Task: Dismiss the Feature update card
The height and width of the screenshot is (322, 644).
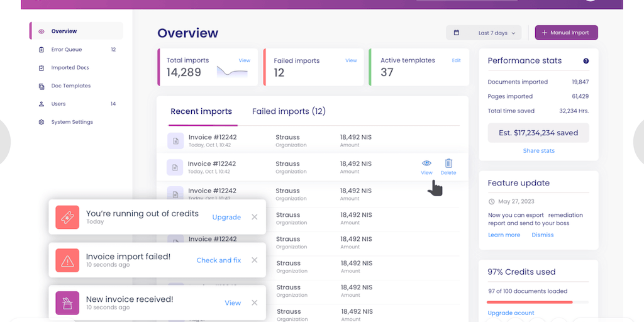Action: [543, 235]
